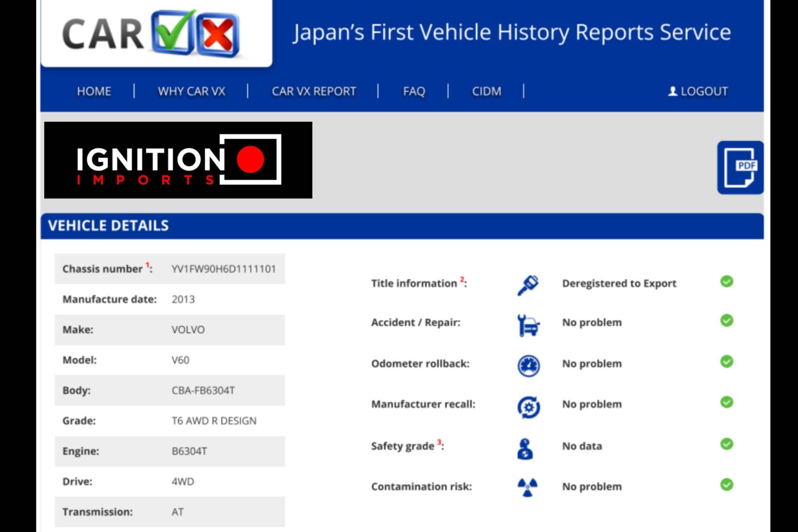Click the VEHICLE DETAILS section header
This screenshot has height=532, width=798.
pos(402,226)
